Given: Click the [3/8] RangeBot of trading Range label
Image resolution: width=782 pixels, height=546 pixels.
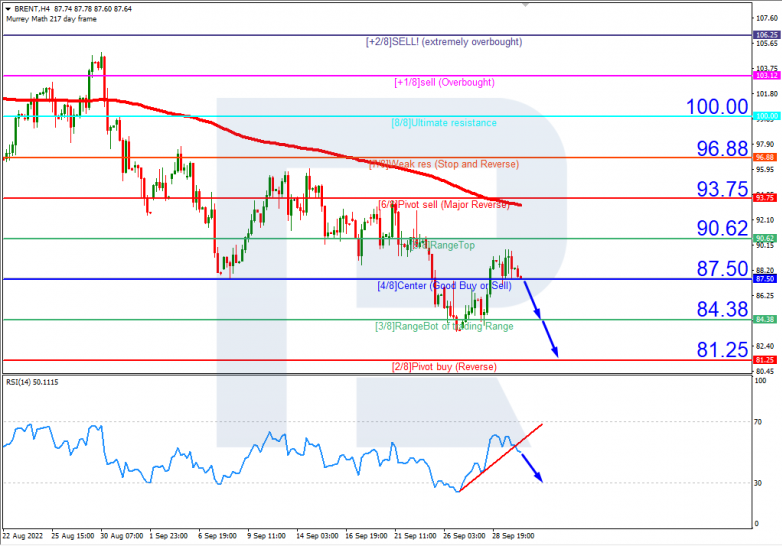Looking at the screenshot, I should coord(443,326).
